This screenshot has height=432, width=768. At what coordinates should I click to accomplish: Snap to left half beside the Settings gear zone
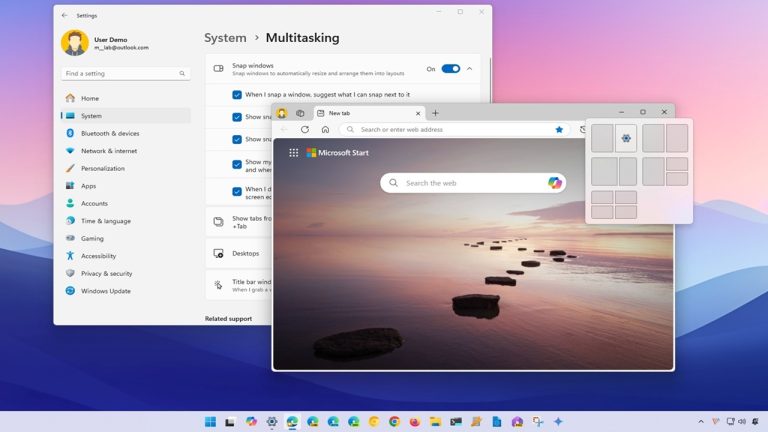[602, 138]
